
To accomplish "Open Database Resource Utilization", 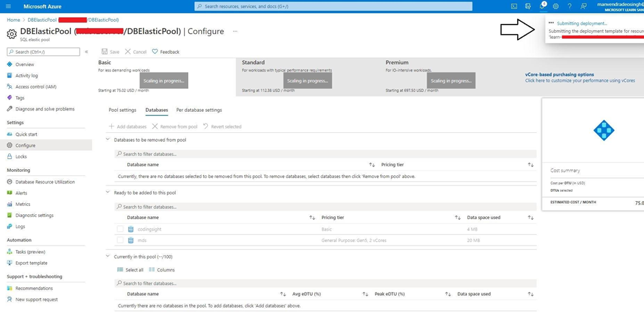I will click(x=45, y=181).
